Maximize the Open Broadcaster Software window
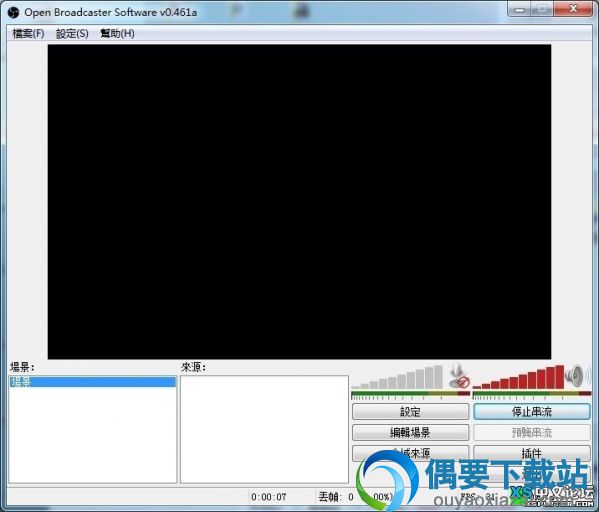 click(542, 8)
